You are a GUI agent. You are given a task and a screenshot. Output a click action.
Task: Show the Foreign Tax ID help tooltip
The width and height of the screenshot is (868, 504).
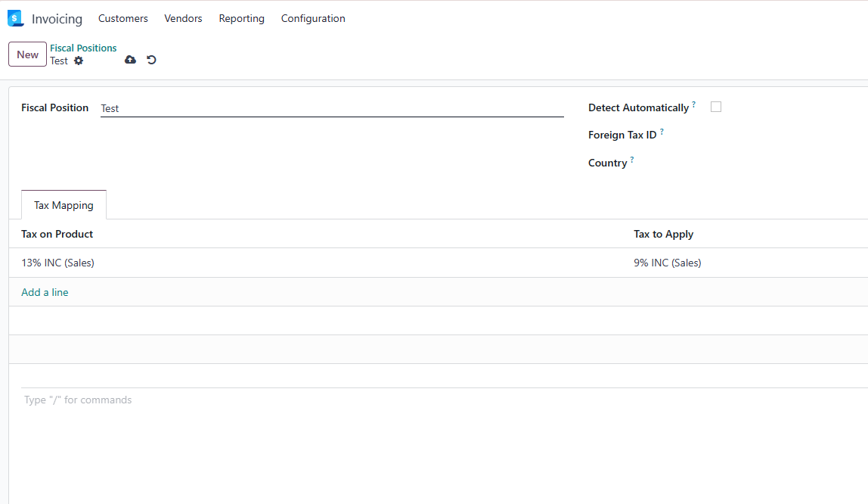(662, 131)
